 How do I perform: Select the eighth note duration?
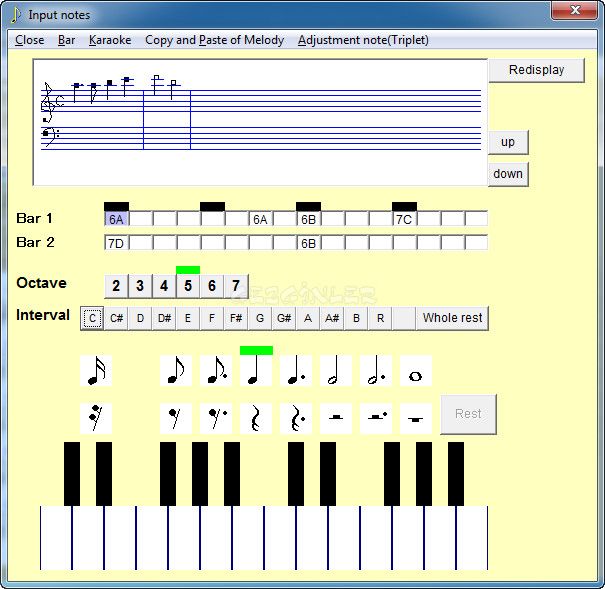(176, 370)
